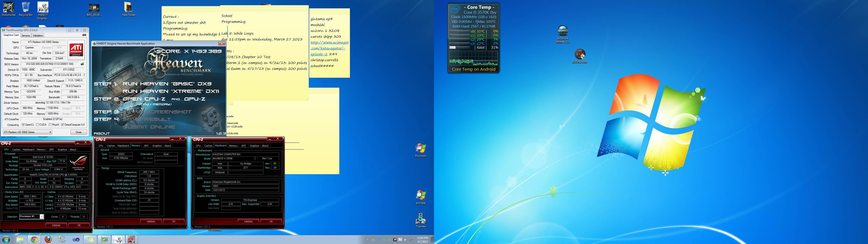Switch to GPU-Z via taskbar graphics card icon

pos(104,240)
